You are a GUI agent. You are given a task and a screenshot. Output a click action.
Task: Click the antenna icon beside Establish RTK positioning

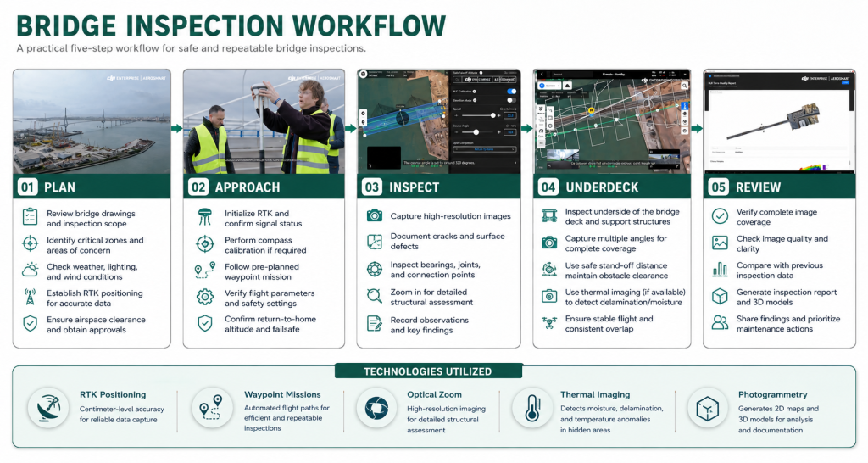click(30, 297)
